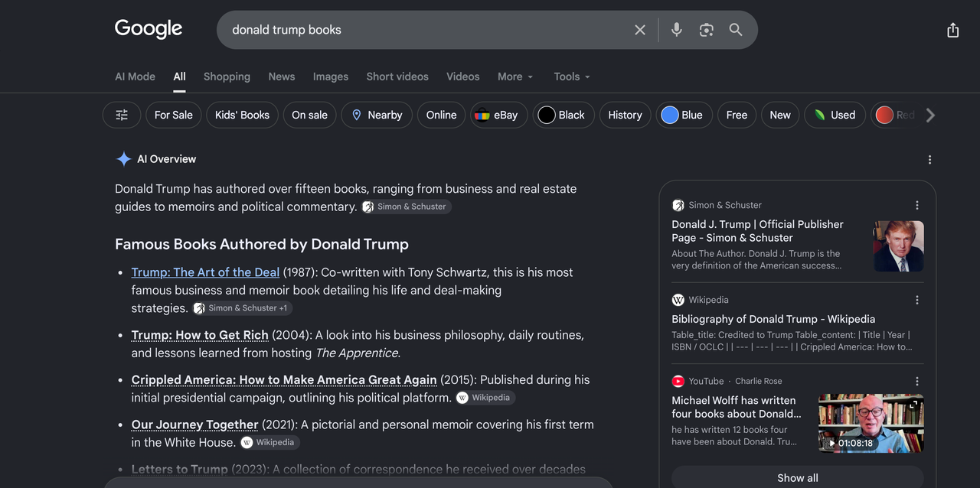Click Wikipedia citation after Crippled America
Image resolution: width=980 pixels, height=488 pixels.
[485, 398]
